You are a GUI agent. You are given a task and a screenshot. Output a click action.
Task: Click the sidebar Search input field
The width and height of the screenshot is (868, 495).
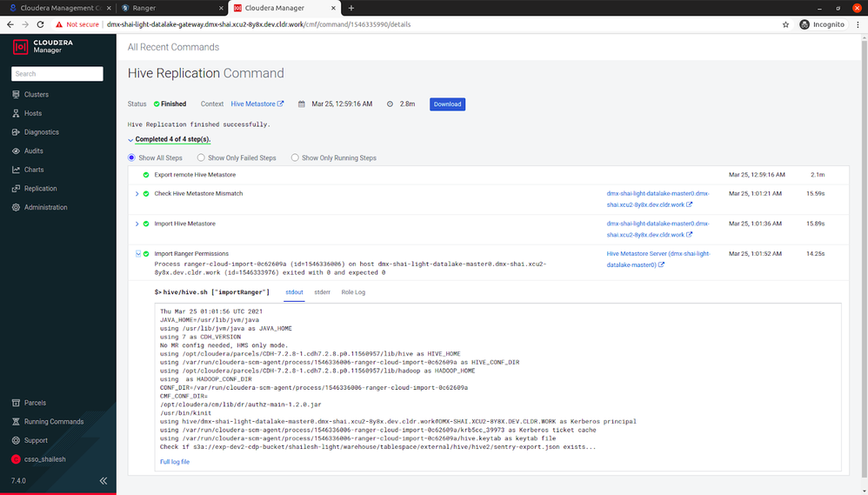click(57, 74)
